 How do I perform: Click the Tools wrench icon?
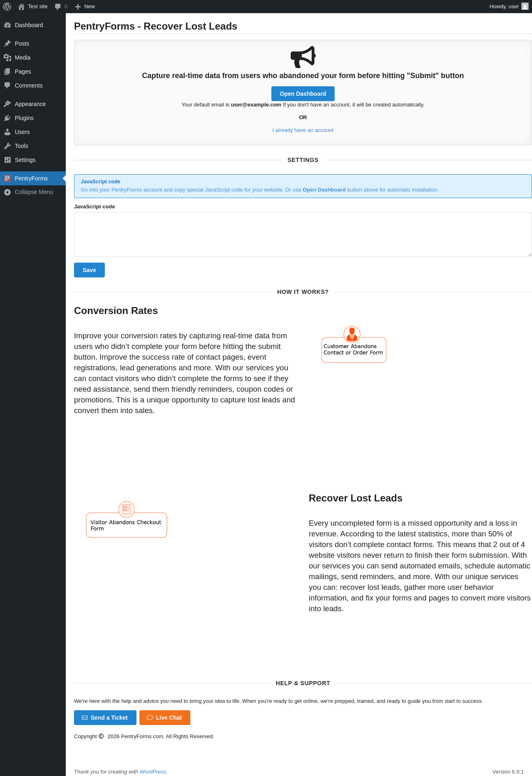[x=7, y=146]
